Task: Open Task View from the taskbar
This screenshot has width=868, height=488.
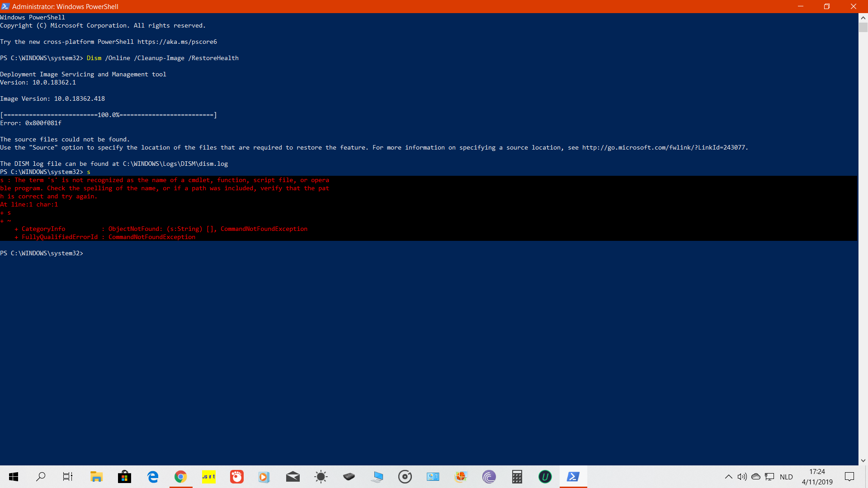Action: tap(68, 477)
